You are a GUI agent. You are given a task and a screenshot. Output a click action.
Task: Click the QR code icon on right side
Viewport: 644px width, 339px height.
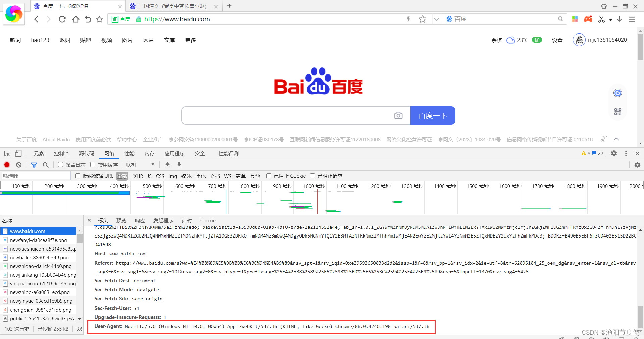618,112
